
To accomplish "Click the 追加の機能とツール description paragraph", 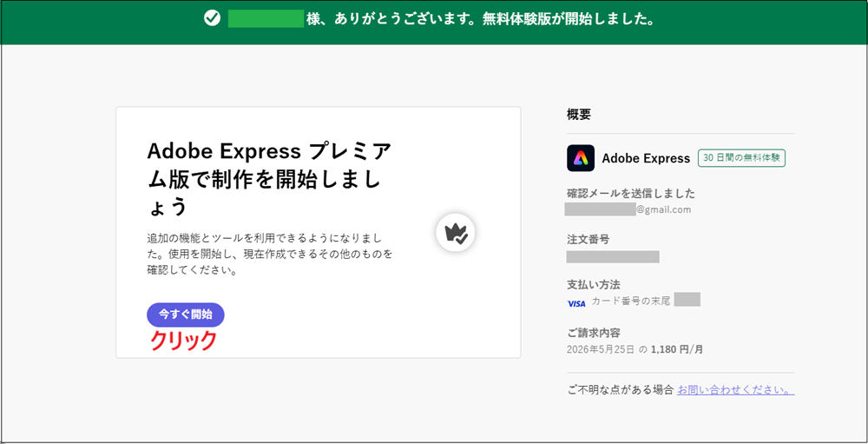I will [x=270, y=255].
